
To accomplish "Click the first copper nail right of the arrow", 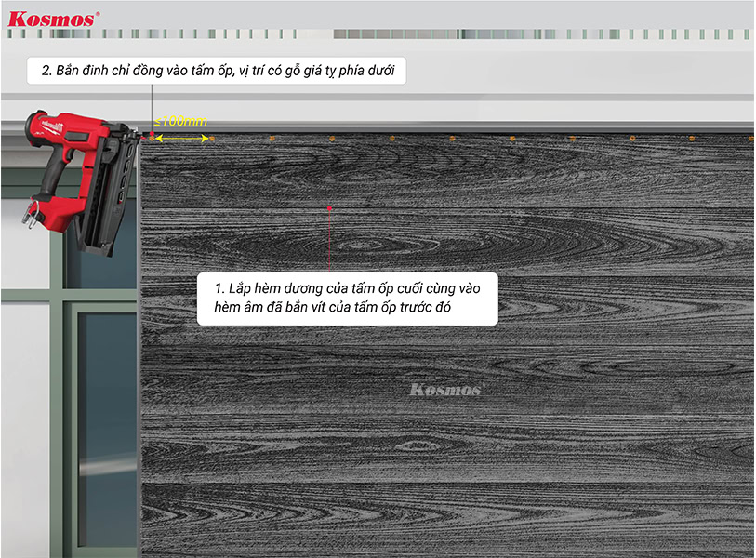I will pos(212,139).
